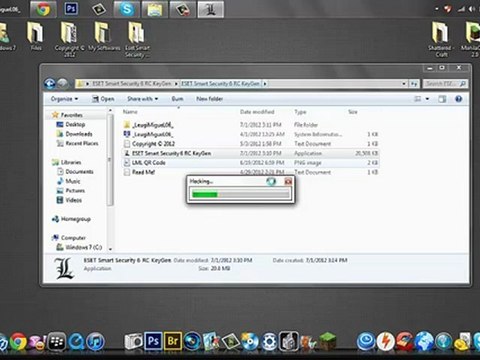Select the _LeugiMigue06_ file folder row
The height and width of the screenshot is (360, 480).
250,125
